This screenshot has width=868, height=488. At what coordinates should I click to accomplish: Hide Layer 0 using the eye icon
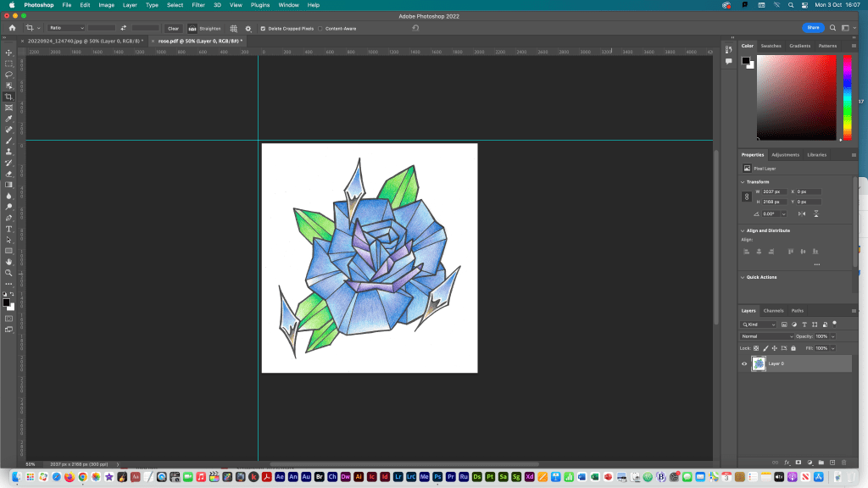pyautogui.click(x=744, y=363)
